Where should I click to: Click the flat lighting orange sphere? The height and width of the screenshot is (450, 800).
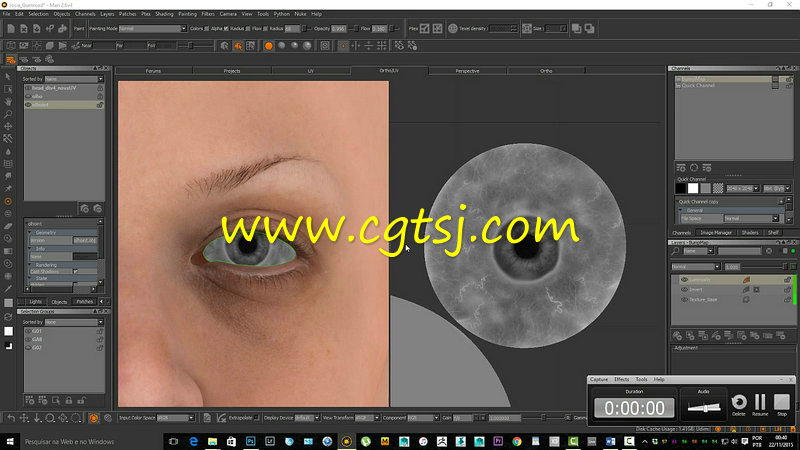pos(268,46)
